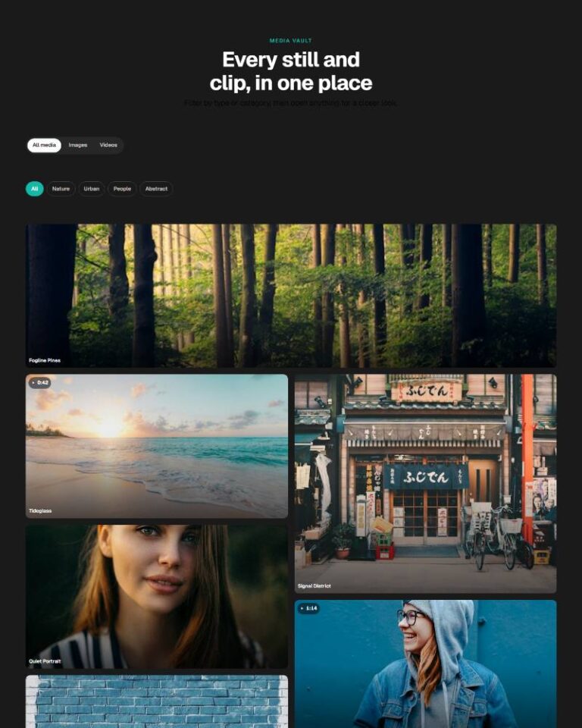Click the Fogline Pines caption

pyautogui.click(x=45, y=360)
